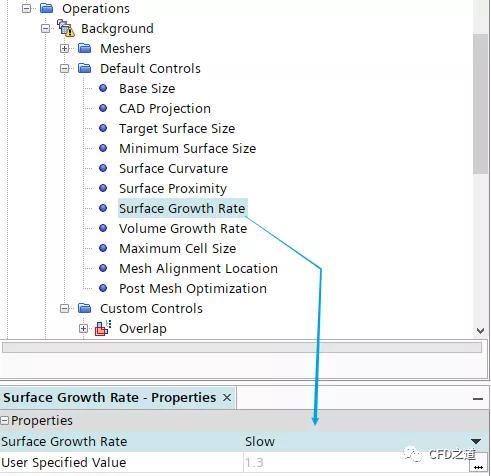Click the scroll-down arrow of the tree
Viewport: 491px width, 476px height.
tap(480, 331)
